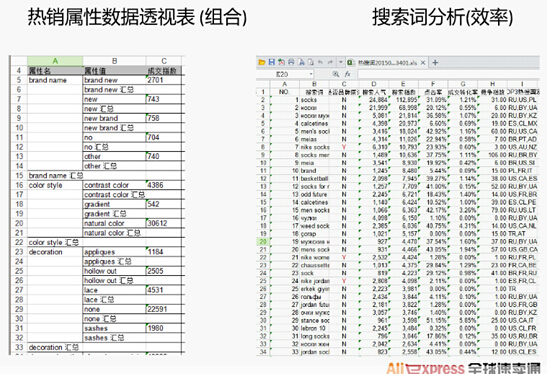Click cell with value 24,884
The height and width of the screenshot is (379, 547).
pyautogui.click(x=374, y=100)
